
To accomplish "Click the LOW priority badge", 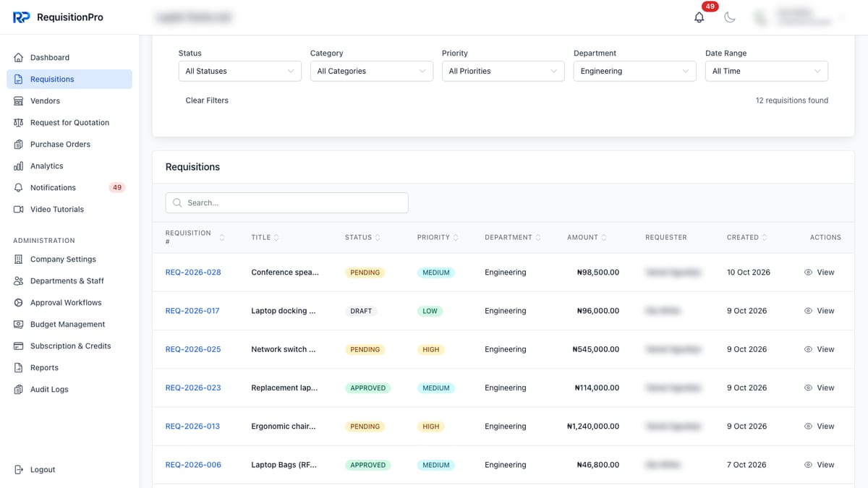I will coord(430,311).
